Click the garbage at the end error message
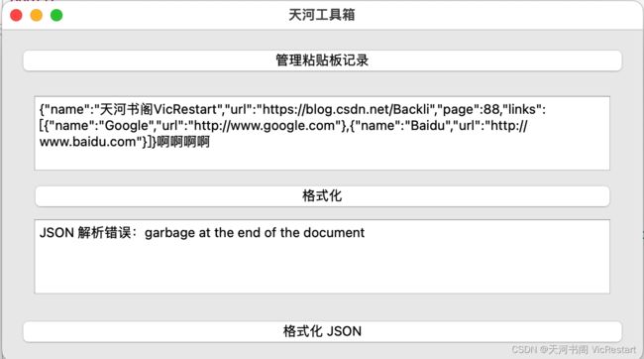This screenshot has width=644, height=359. pos(255,233)
